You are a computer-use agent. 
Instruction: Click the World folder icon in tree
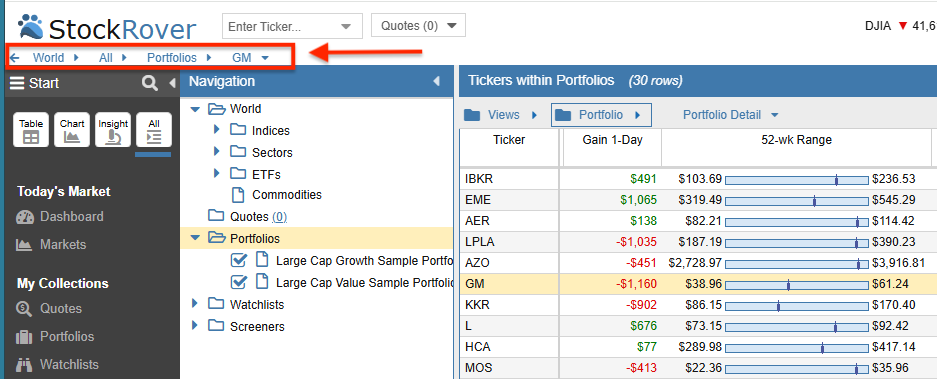[216, 109]
